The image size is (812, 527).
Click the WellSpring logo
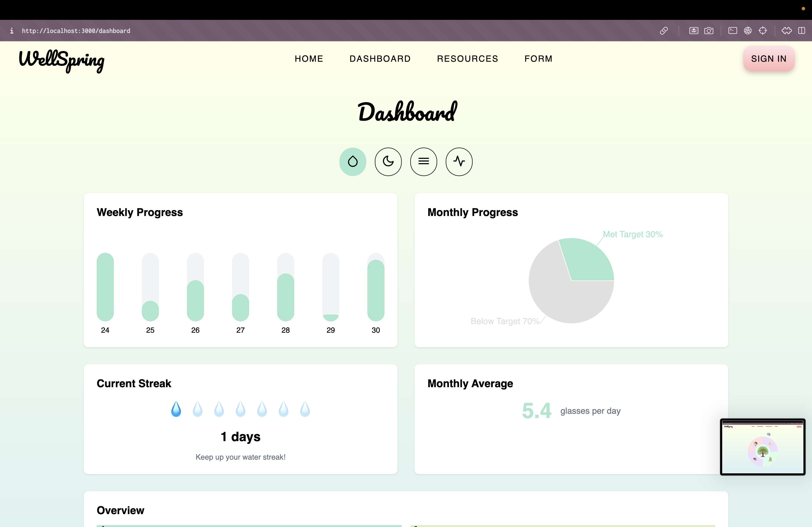(x=62, y=60)
